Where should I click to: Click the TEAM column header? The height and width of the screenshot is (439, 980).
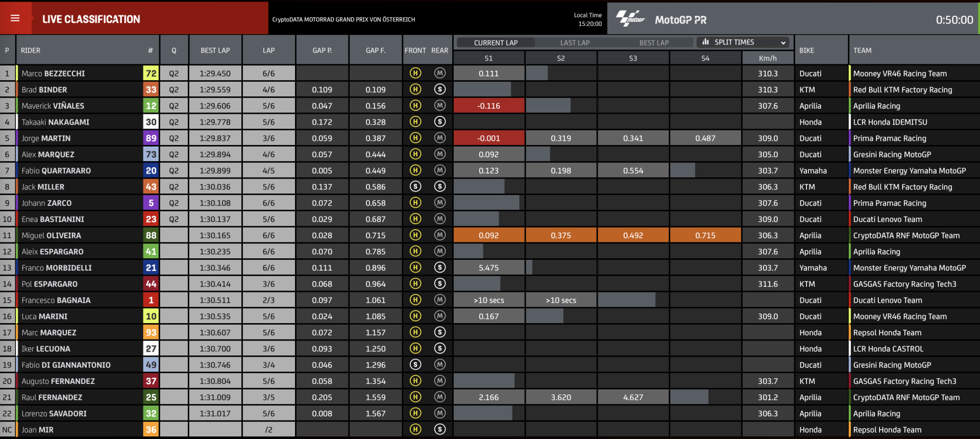click(863, 51)
